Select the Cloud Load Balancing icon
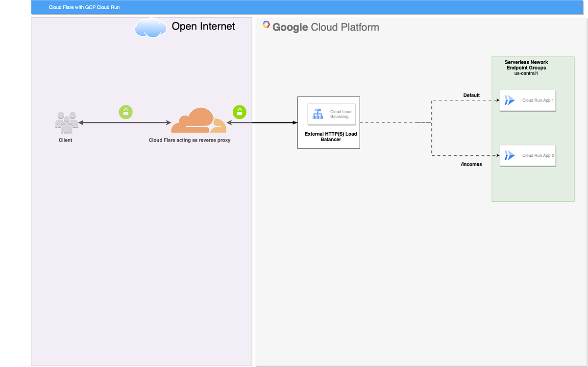588x367 pixels. (318, 113)
